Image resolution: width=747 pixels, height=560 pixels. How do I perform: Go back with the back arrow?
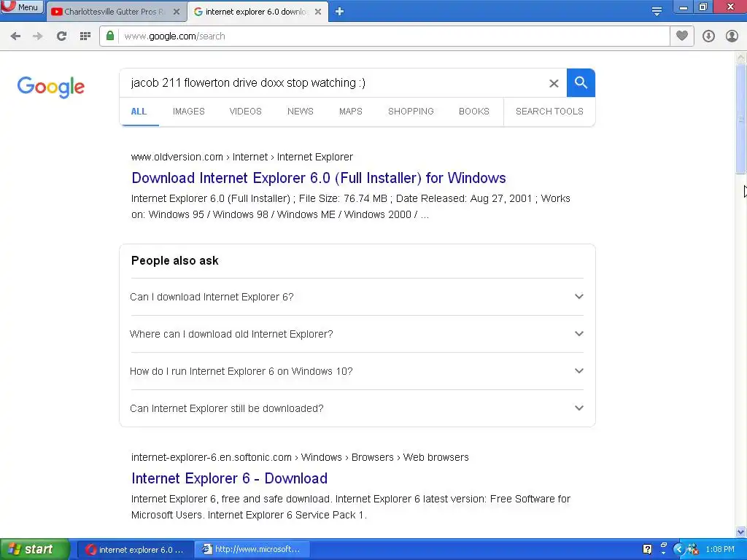[x=15, y=36]
